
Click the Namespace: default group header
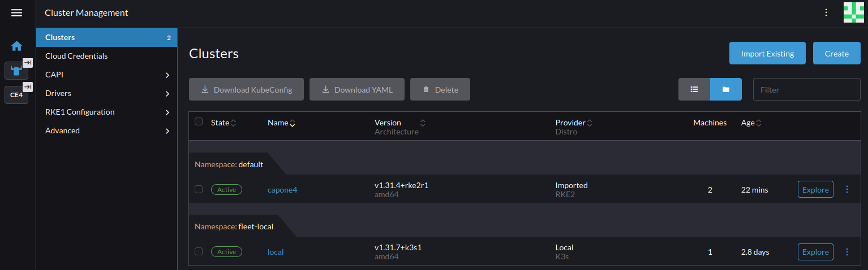coord(229,164)
